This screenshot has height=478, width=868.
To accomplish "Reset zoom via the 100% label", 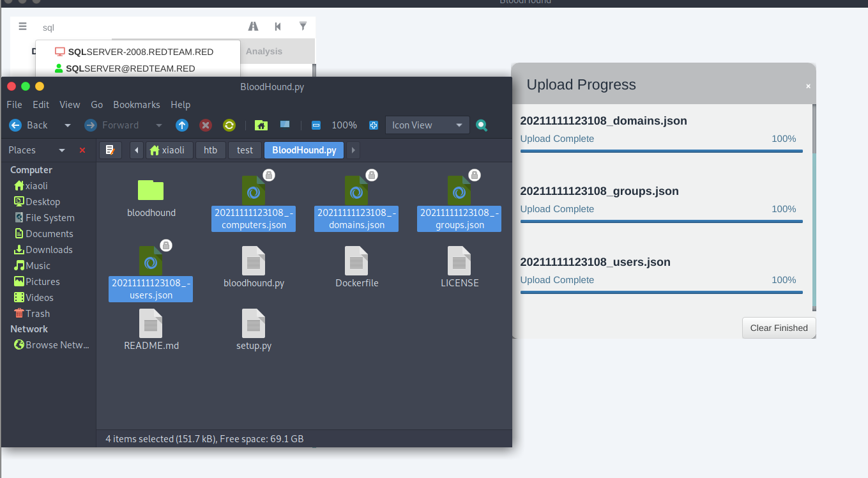I will [x=344, y=125].
